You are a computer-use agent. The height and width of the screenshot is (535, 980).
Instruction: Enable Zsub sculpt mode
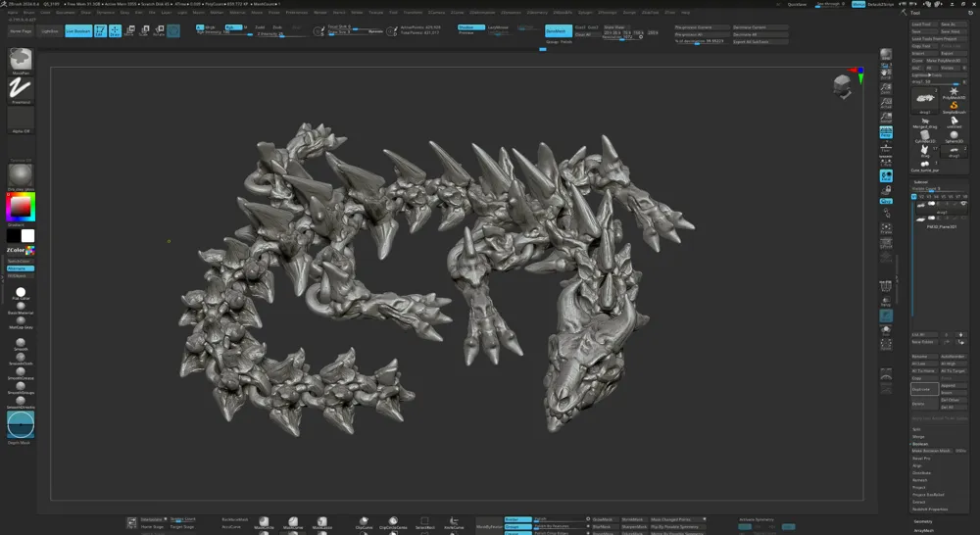(x=277, y=27)
